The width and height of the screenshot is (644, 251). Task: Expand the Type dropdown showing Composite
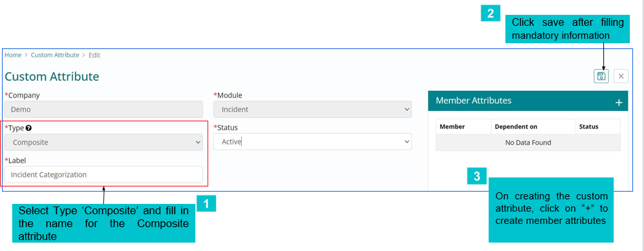coord(104,143)
